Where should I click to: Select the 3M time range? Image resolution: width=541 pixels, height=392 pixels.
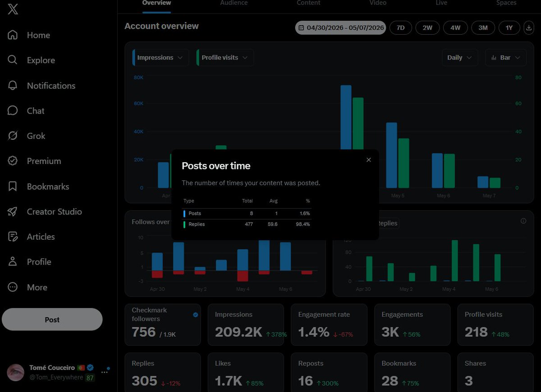483,28
